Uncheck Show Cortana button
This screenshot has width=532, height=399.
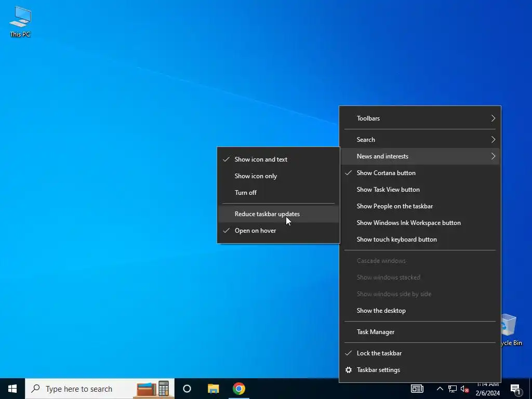[x=420, y=172]
